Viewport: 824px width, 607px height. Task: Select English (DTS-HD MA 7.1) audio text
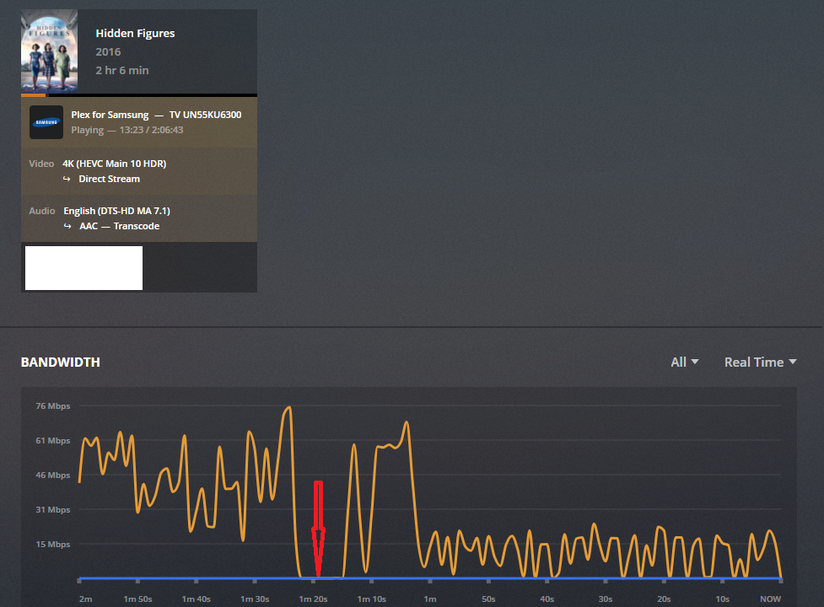pos(117,211)
